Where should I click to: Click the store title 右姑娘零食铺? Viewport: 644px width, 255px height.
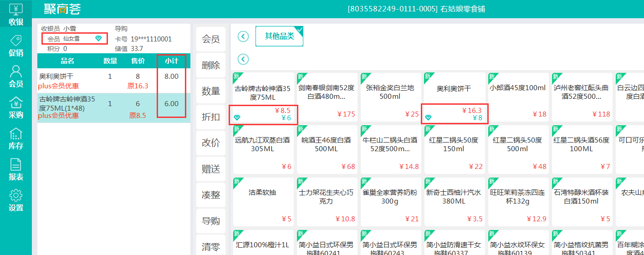click(x=463, y=9)
